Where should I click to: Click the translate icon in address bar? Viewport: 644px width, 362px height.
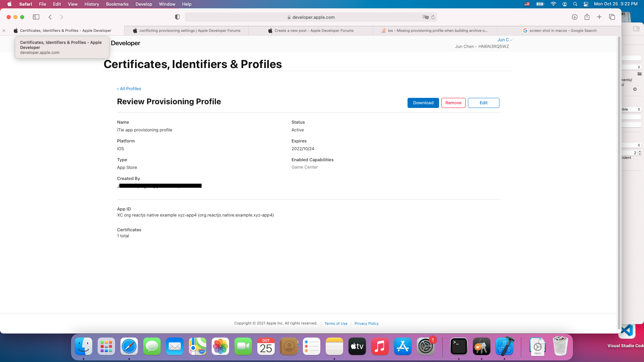tap(425, 17)
